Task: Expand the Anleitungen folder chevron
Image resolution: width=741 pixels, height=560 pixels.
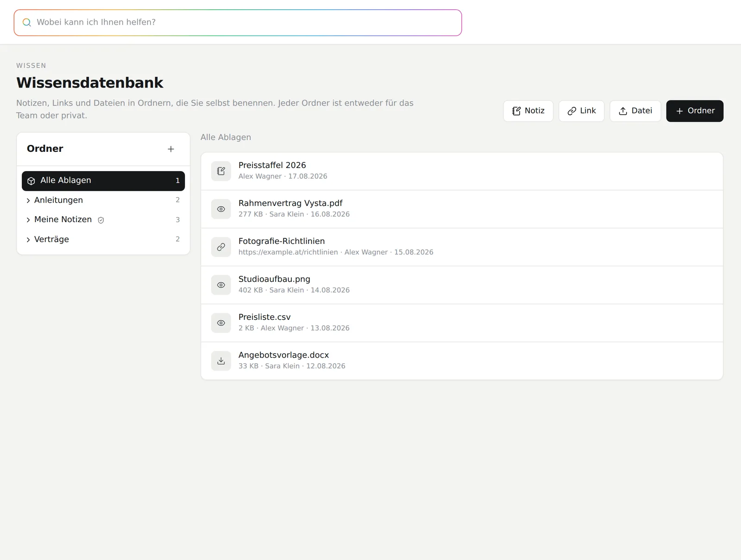Action: (28, 200)
